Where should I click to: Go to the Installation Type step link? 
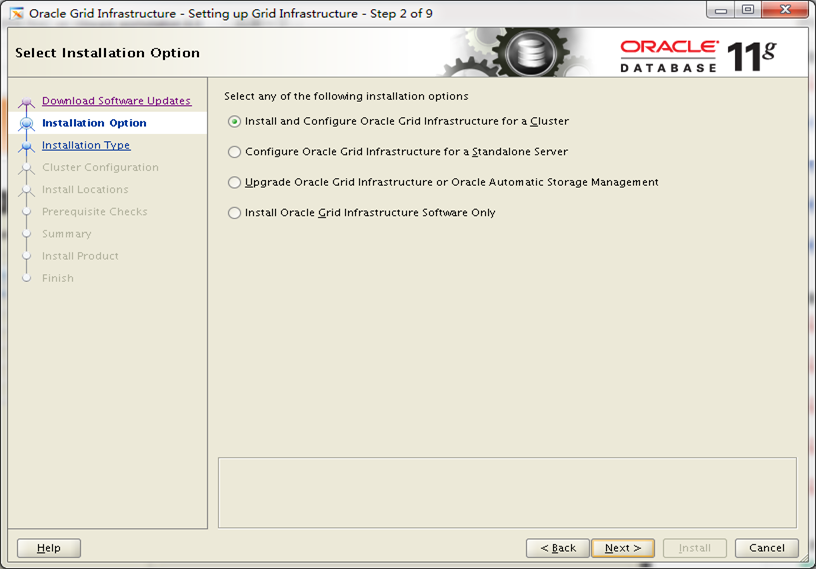coord(86,145)
